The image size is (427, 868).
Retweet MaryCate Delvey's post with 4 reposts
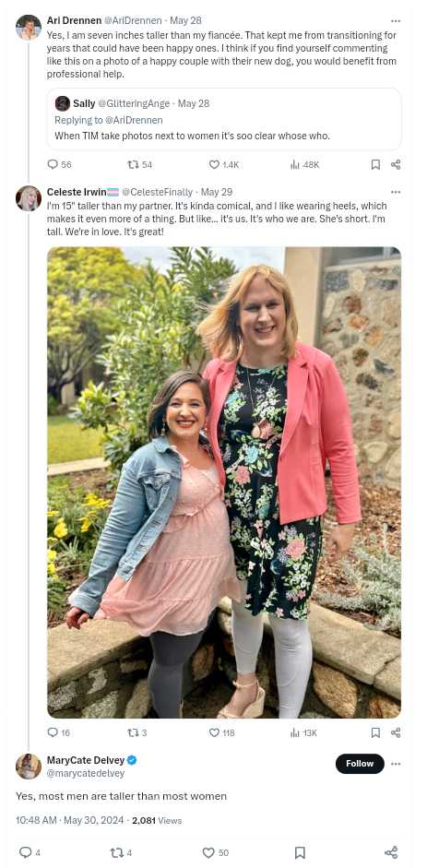point(116,852)
